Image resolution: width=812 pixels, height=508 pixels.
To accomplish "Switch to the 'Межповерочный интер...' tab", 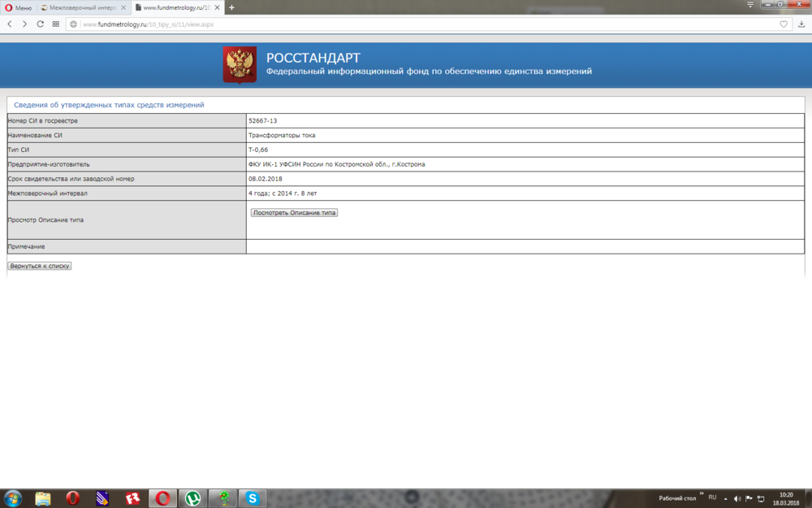I will click(x=81, y=7).
